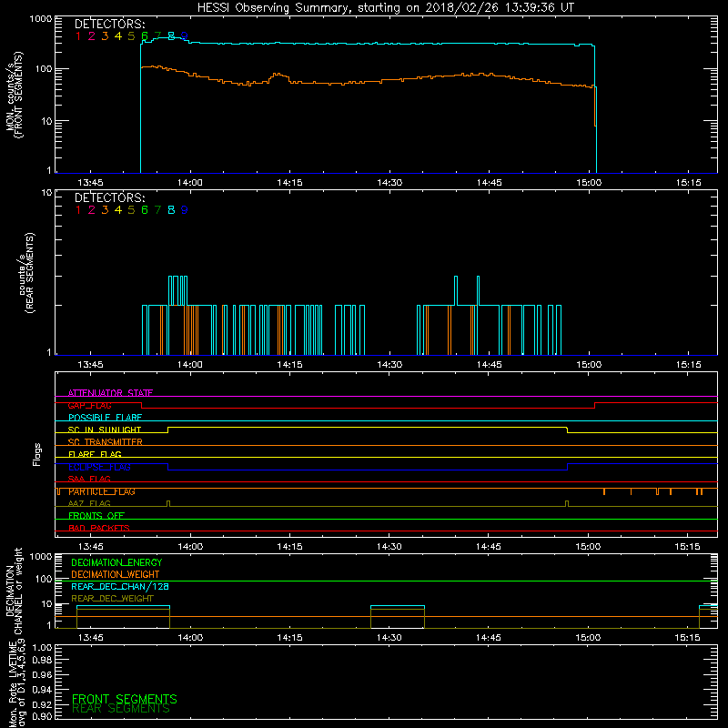This screenshot has height=728, width=728.
Task: Click the 1000 y-axis value on front segments plot
Action: 41,19
